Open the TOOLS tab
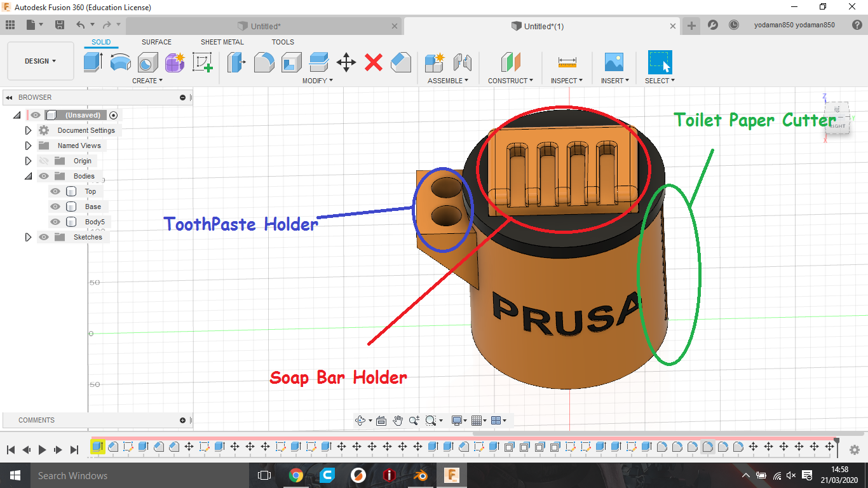This screenshot has height=488, width=868. 283,42
